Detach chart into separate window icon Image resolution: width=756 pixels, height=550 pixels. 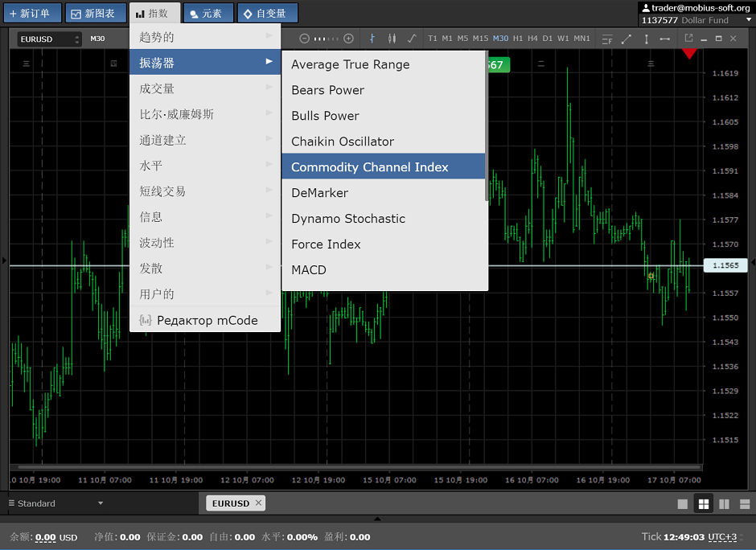tap(688, 38)
